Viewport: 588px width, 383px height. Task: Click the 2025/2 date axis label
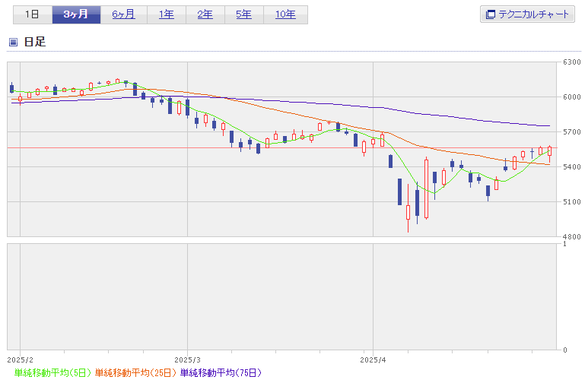point(21,360)
